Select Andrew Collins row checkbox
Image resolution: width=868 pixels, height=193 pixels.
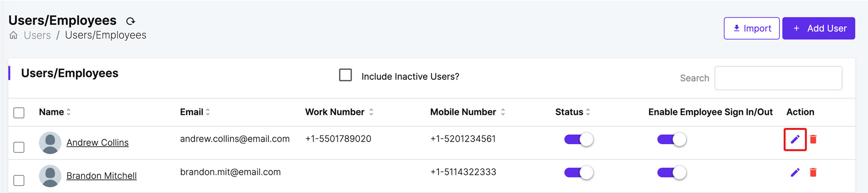[x=19, y=147]
